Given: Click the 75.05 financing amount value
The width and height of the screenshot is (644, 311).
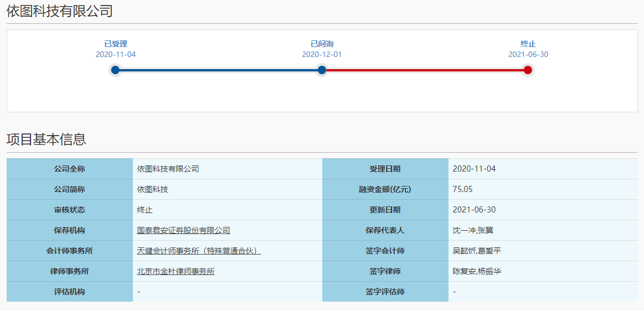Looking at the screenshot, I should (462, 189).
